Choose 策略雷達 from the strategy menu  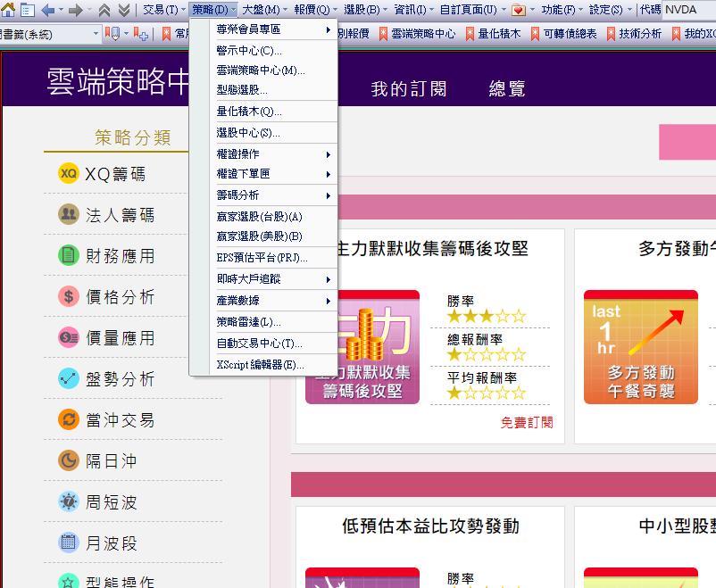(249, 322)
